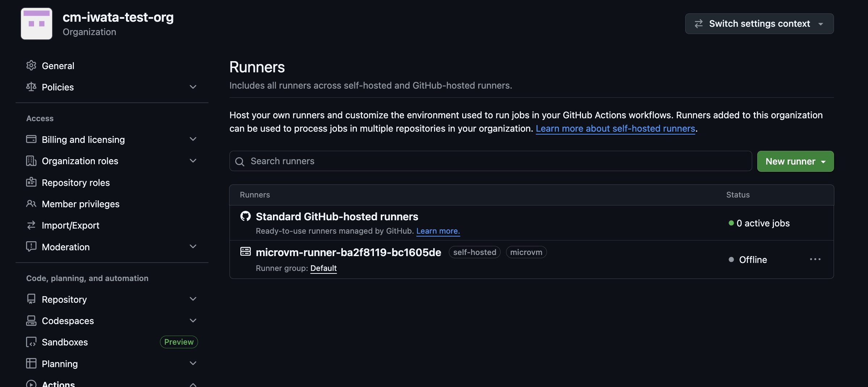Click the cm-iwata-test-org organization name
868x387 pixels.
coord(118,17)
